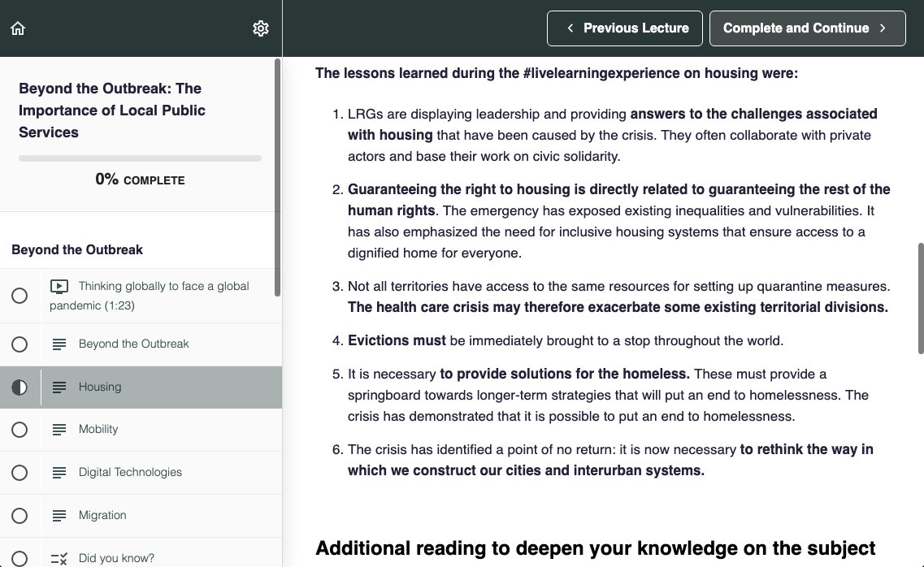Click the text icon beside Housing
Viewport: 924px width, 567px height.
click(x=59, y=387)
